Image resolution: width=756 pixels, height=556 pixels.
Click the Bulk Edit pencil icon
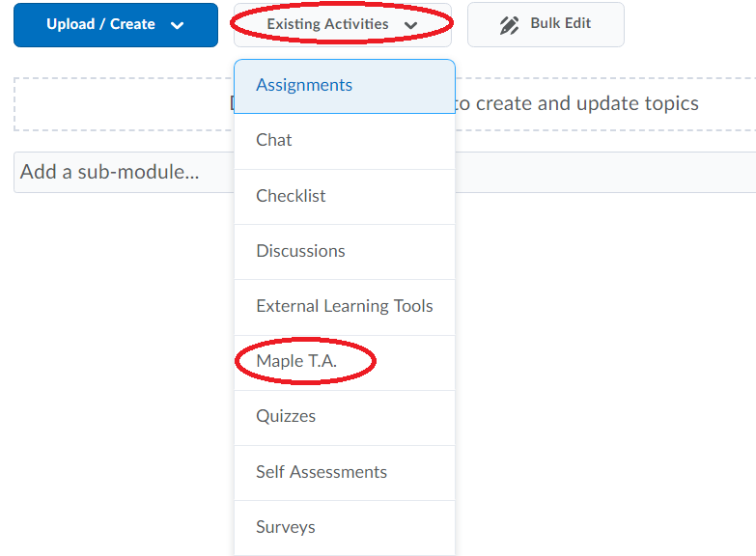(x=509, y=25)
